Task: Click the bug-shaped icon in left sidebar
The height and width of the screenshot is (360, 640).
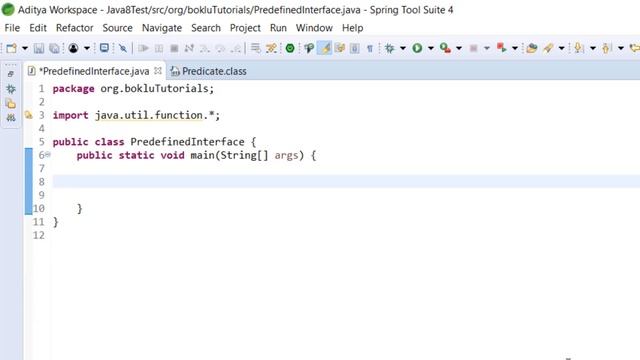Action: (11, 89)
